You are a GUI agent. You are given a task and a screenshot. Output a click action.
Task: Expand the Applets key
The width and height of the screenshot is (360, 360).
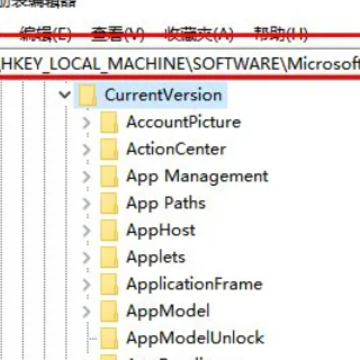tap(87, 257)
